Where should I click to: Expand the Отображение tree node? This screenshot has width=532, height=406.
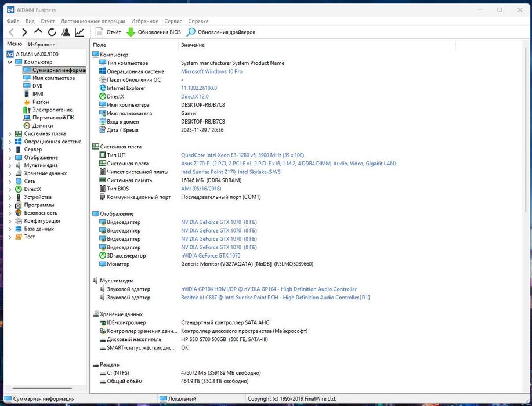point(10,158)
